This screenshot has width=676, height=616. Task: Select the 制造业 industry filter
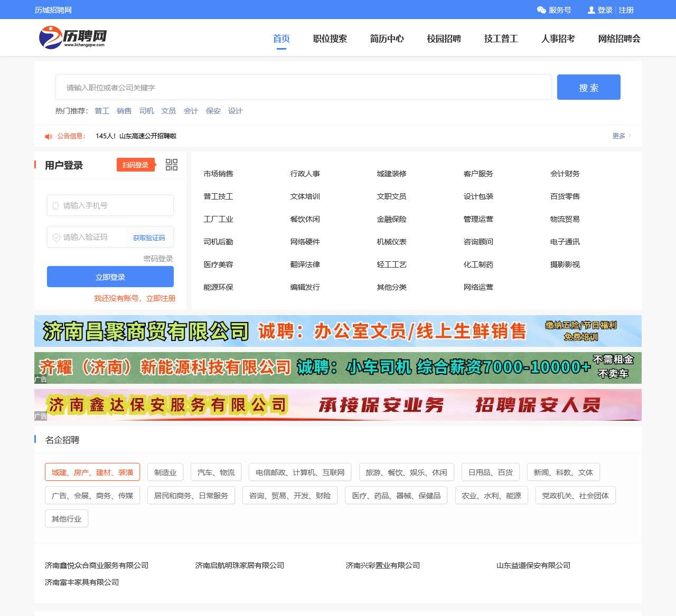point(165,472)
